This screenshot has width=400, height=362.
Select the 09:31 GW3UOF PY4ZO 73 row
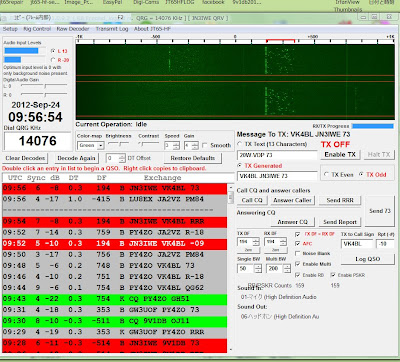click(x=115, y=310)
